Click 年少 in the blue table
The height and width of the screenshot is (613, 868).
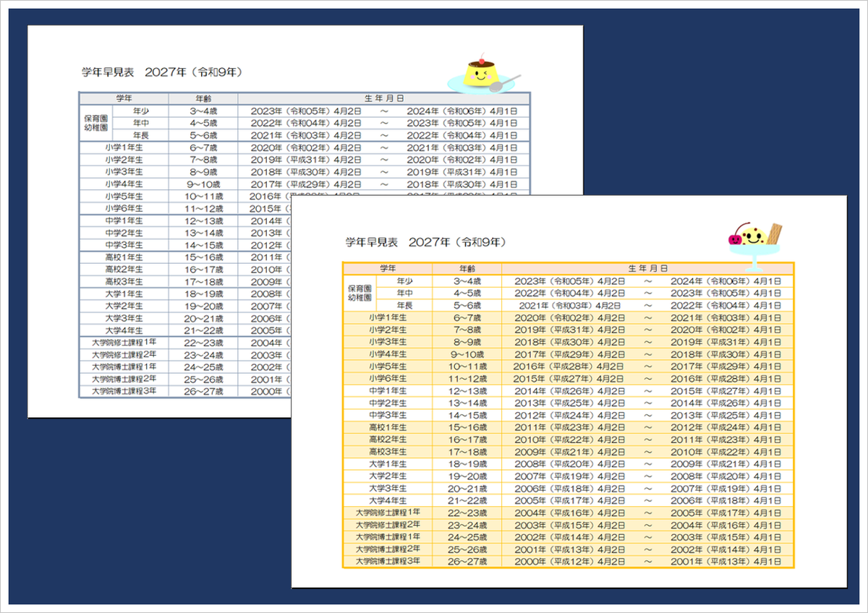pos(140,111)
